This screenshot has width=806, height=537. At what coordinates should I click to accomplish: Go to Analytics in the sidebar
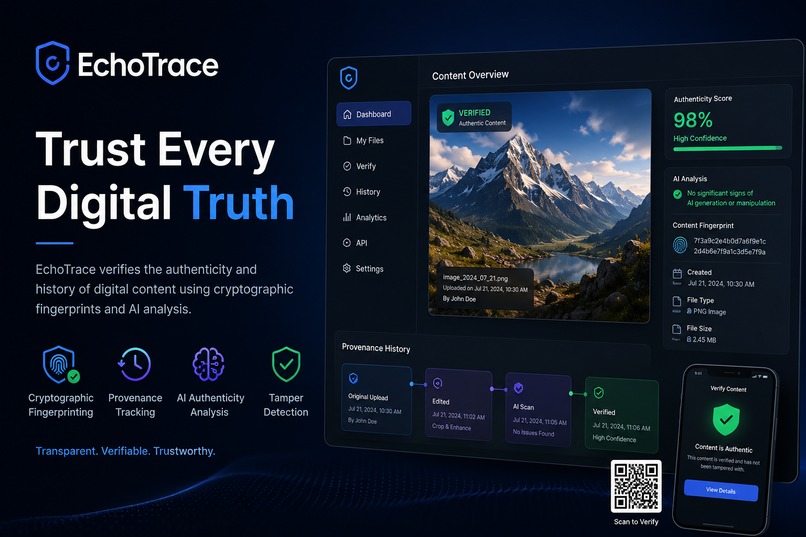click(x=371, y=217)
